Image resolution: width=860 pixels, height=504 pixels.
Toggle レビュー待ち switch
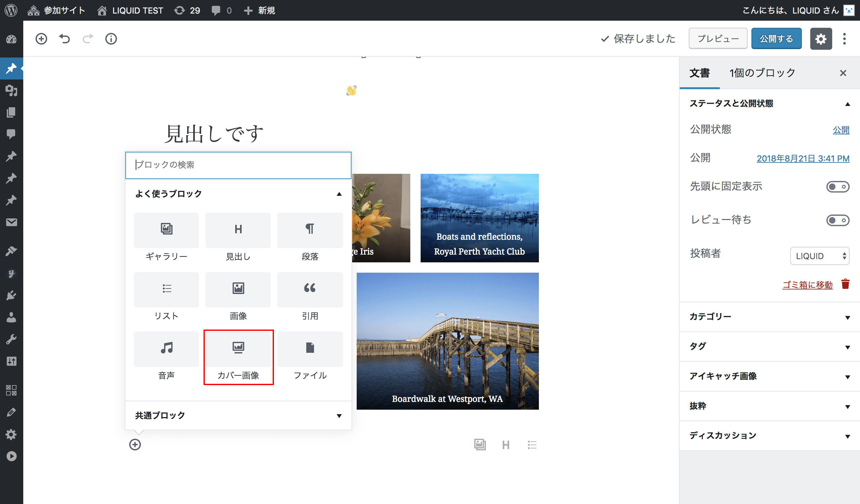click(x=838, y=220)
